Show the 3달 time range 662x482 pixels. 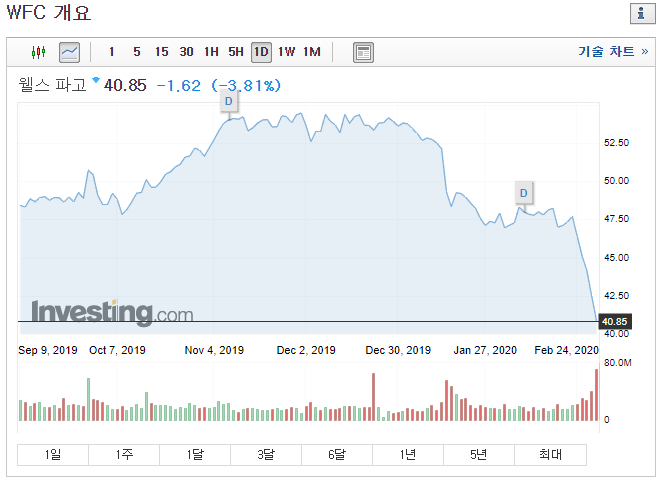click(x=266, y=455)
